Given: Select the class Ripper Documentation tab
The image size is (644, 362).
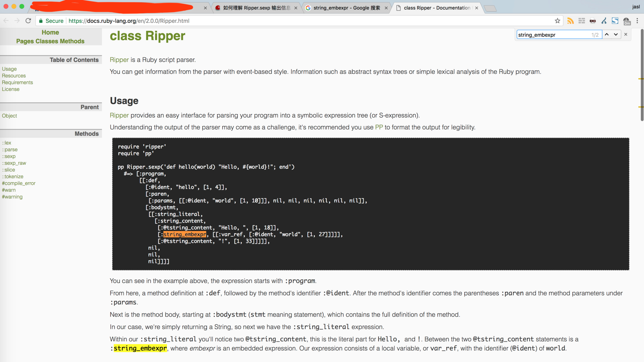Looking at the screenshot, I should click(437, 8).
